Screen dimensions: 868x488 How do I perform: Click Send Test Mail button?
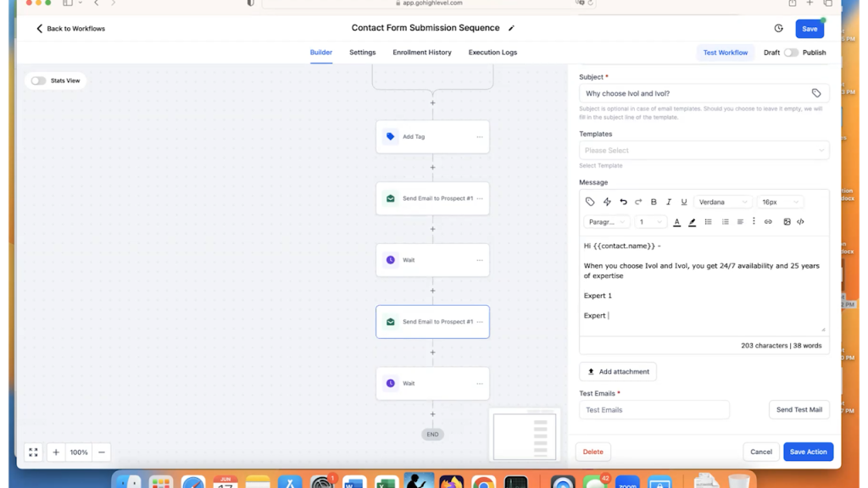click(x=798, y=409)
